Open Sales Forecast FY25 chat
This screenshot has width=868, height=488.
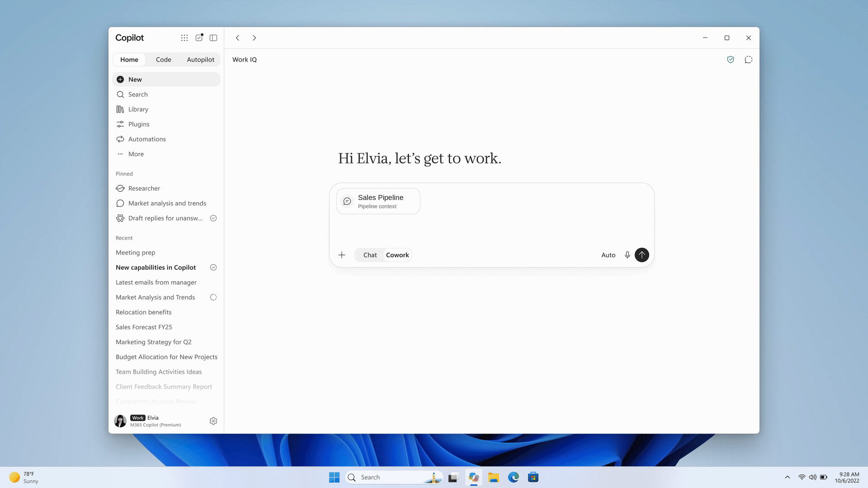(x=167, y=327)
